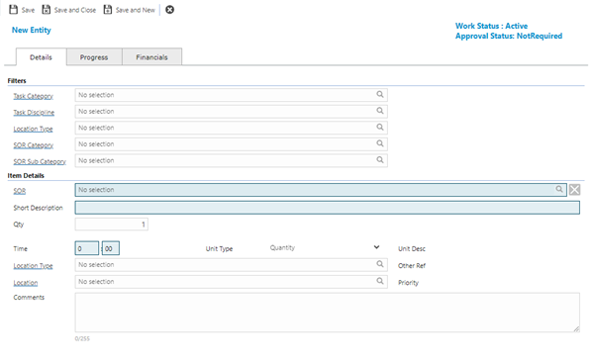
Task: Open the SOR Sub Category link label
Action: [x=40, y=161]
